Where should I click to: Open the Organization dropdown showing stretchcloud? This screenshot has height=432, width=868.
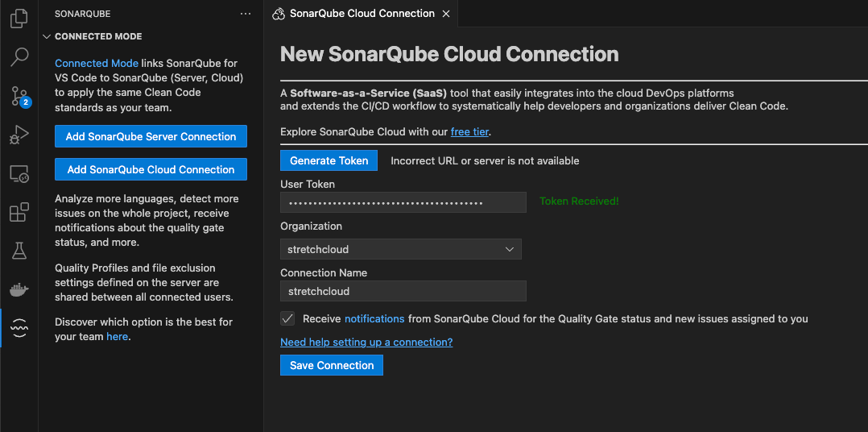400,249
